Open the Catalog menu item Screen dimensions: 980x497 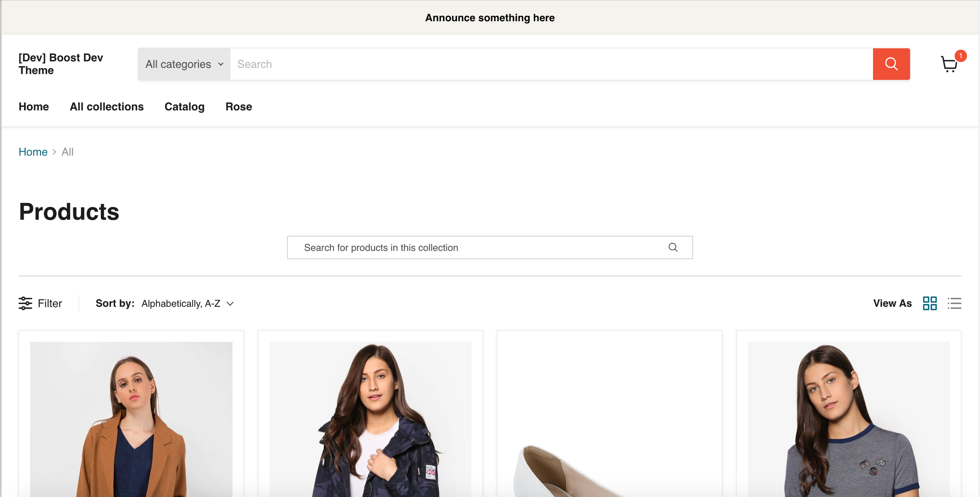coord(184,106)
